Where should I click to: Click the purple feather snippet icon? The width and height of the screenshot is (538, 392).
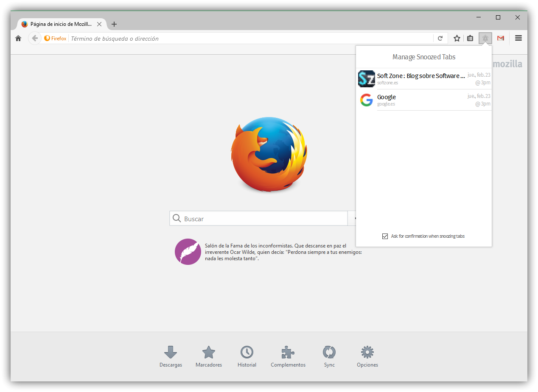click(x=188, y=252)
